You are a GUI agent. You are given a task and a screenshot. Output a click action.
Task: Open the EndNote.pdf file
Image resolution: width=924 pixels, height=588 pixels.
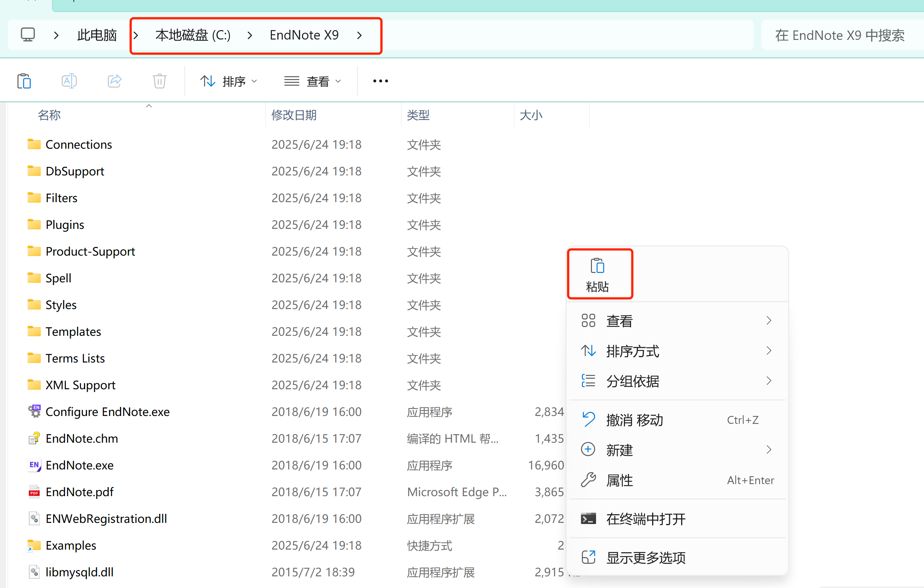pyautogui.click(x=79, y=492)
